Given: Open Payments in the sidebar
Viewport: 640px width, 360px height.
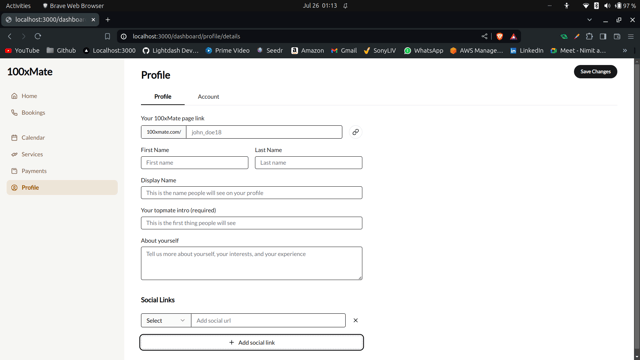Looking at the screenshot, I should tap(62, 171).
